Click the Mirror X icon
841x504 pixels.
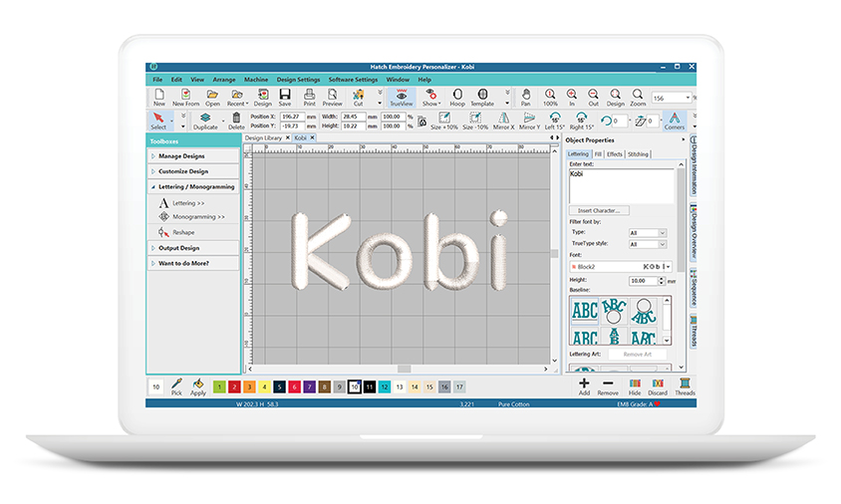point(503,121)
